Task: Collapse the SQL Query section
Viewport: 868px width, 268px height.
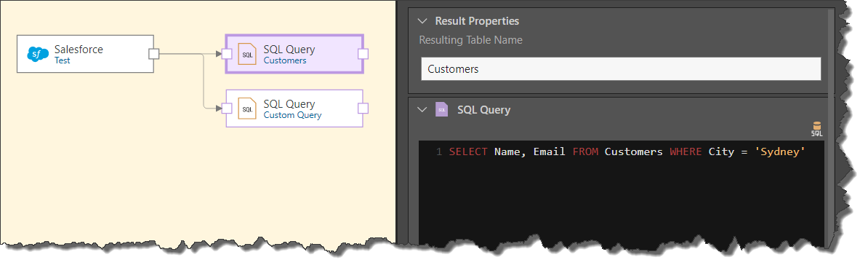Action: (x=422, y=110)
